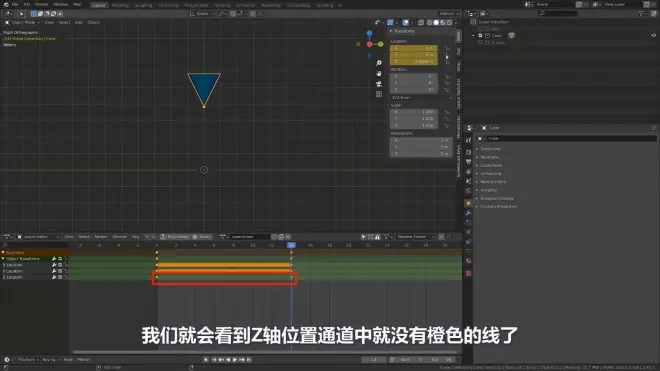Open the Texture properties tab icon

[x=468, y=273]
